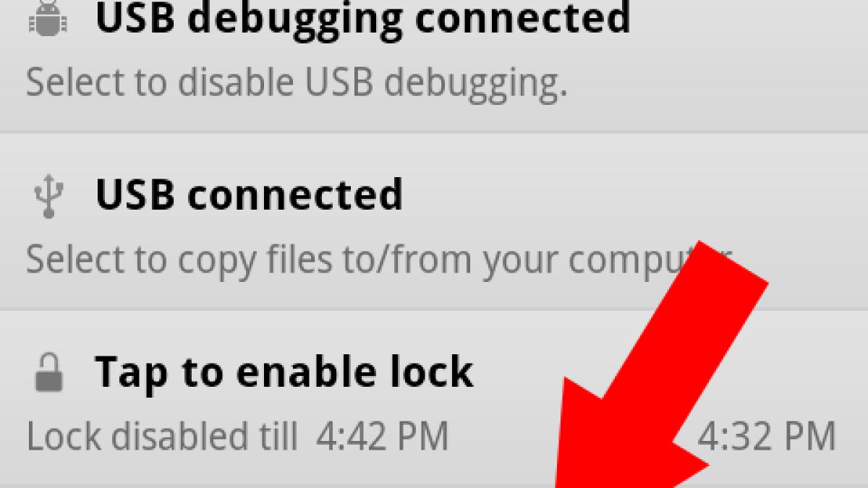Tap 'Lock disabled till' status text

pos(162,436)
